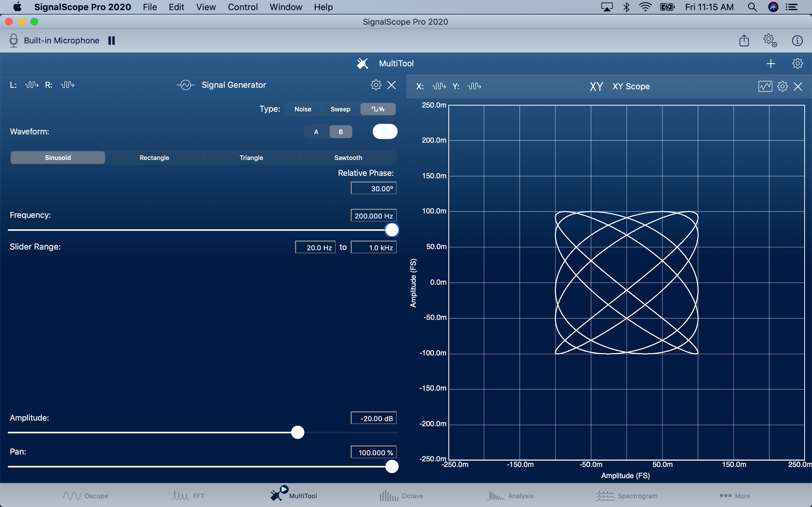Open the XY Scope settings gear
This screenshot has width=812, height=507.
tap(782, 87)
